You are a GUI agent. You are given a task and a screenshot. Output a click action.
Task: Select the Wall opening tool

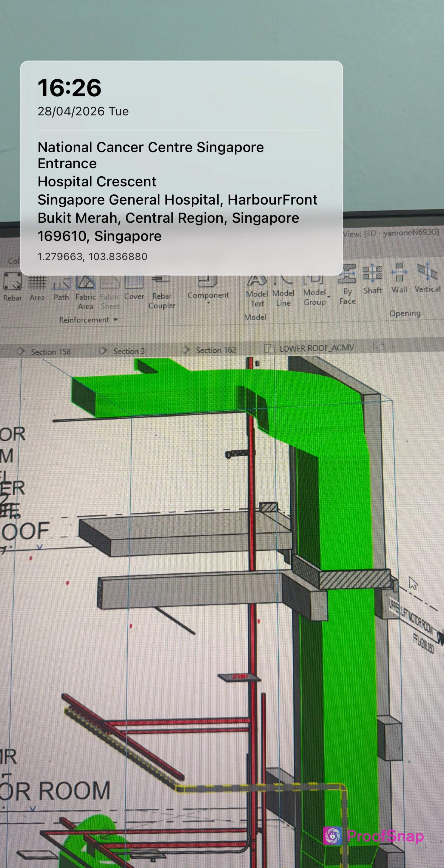click(399, 278)
